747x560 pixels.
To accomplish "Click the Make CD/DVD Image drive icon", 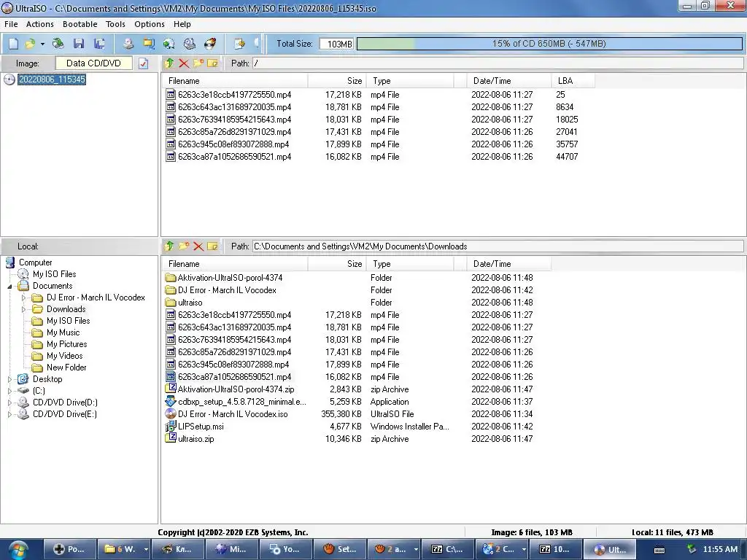I will [x=128, y=44].
